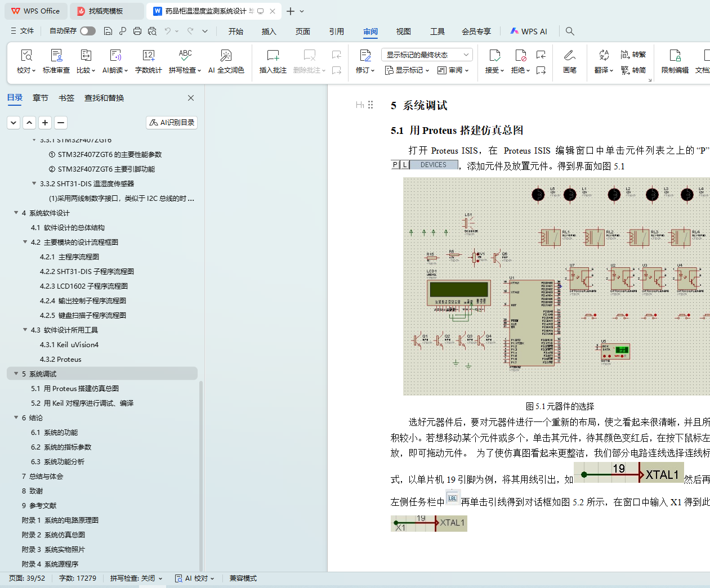Collapse the 3.3.2 SHT31-DIS node
Screen dimensions: 710x588
pos(34,183)
